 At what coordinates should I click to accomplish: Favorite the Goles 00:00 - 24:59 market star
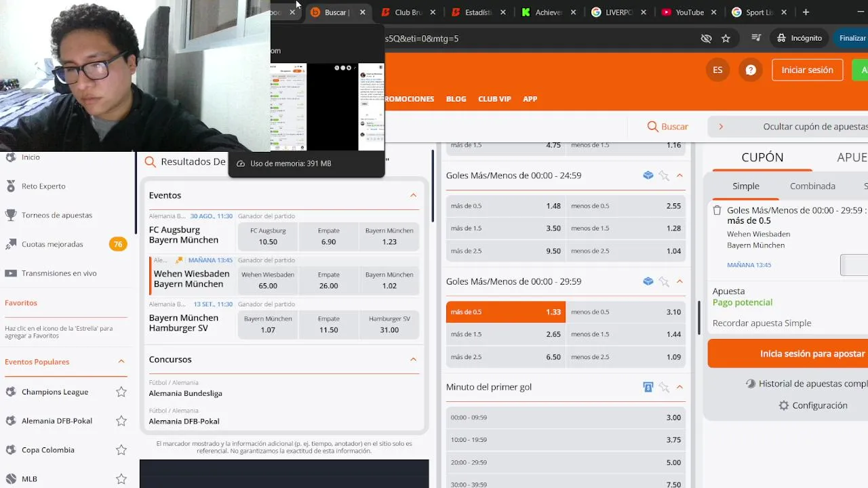pyautogui.click(x=664, y=176)
